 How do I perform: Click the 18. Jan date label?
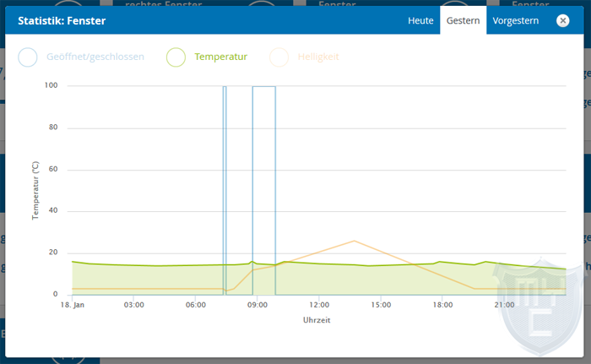coord(73,305)
